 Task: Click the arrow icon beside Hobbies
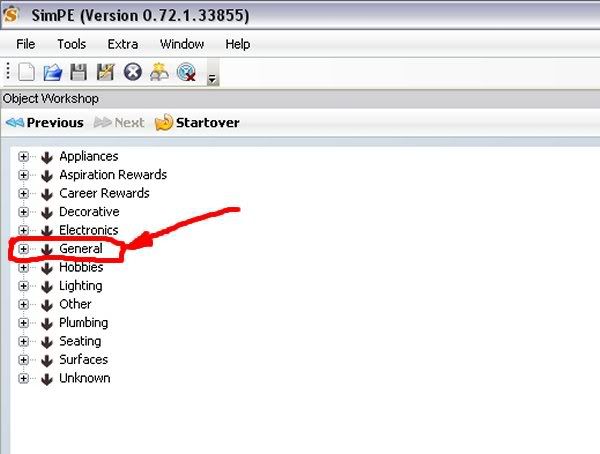[47, 268]
